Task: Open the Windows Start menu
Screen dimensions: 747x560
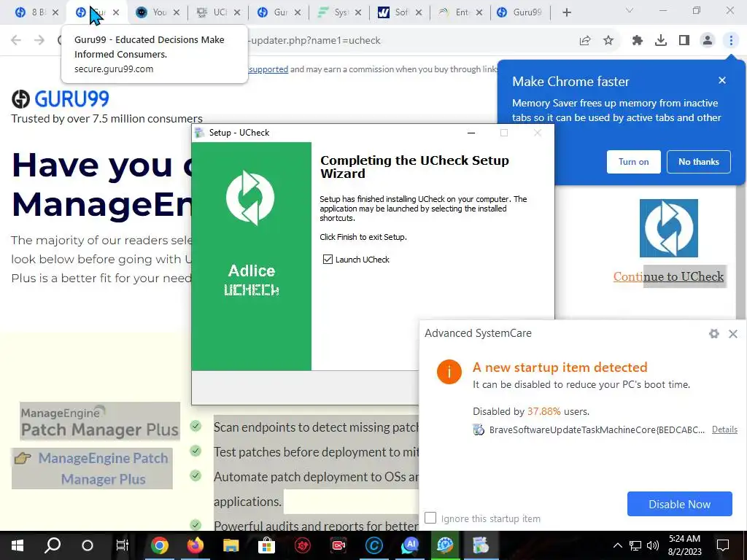Action: pos(18,545)
